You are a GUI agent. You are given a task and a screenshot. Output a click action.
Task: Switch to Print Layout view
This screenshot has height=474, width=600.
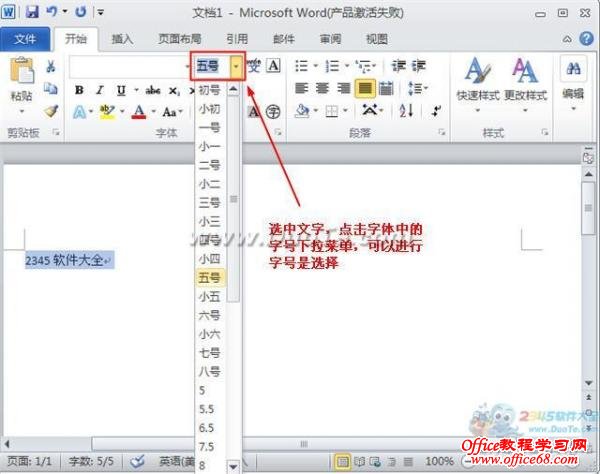pos(342,462)
